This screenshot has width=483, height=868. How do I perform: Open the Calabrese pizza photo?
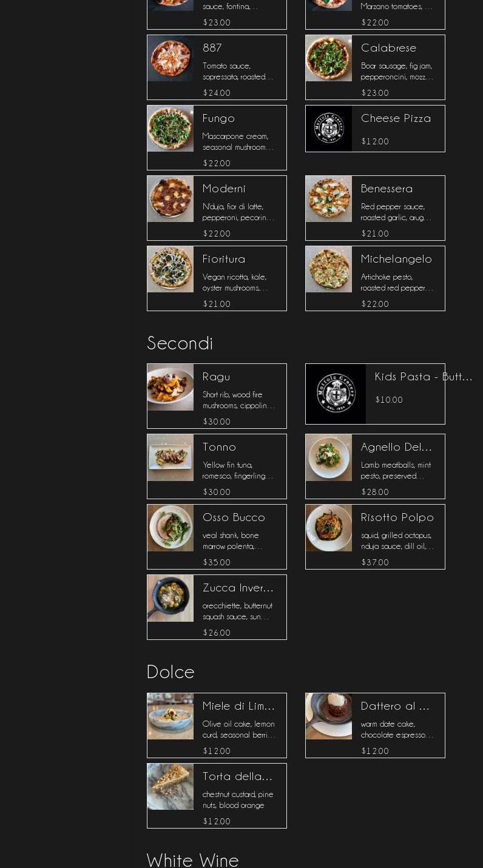point(329,58)
